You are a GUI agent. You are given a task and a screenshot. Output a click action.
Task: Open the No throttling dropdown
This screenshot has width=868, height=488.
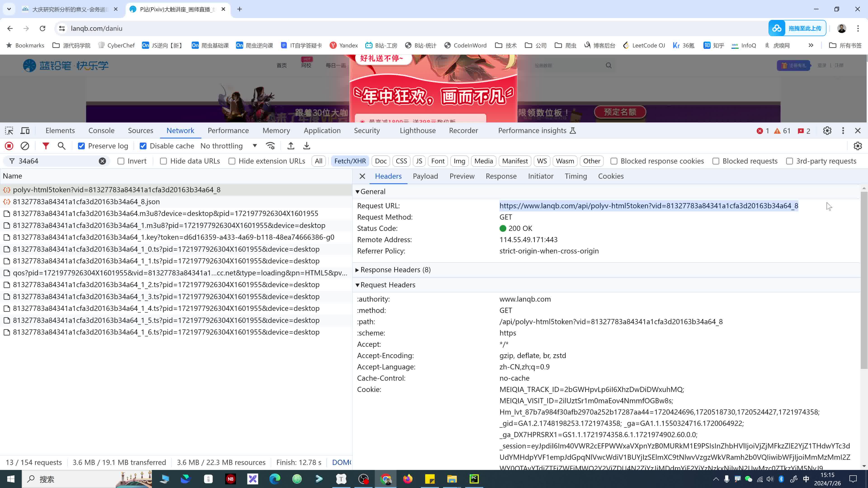point(229,146)
